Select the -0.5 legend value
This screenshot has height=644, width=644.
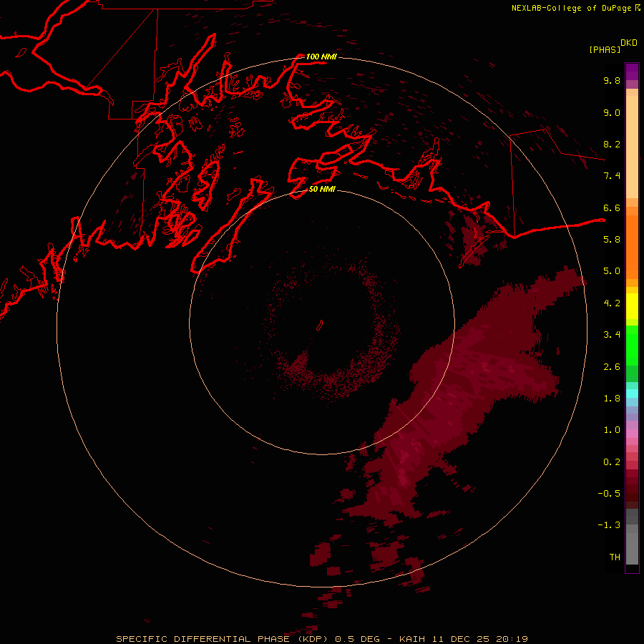tap(609, 494)
